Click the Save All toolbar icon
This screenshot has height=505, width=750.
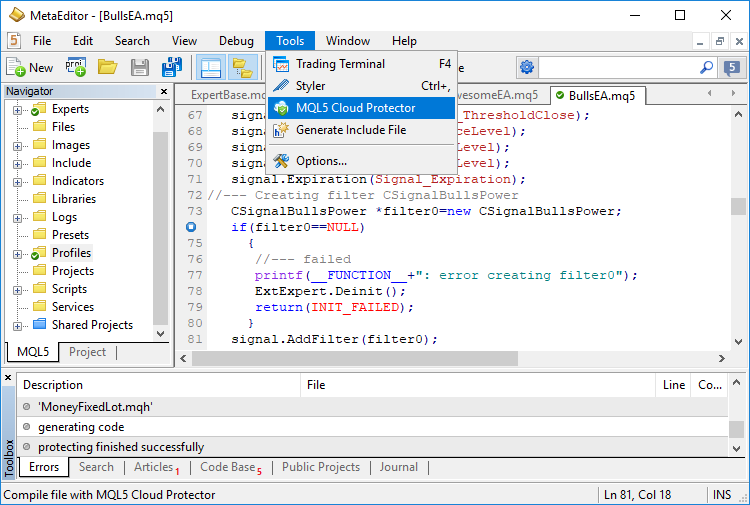[x=172, y=67]
